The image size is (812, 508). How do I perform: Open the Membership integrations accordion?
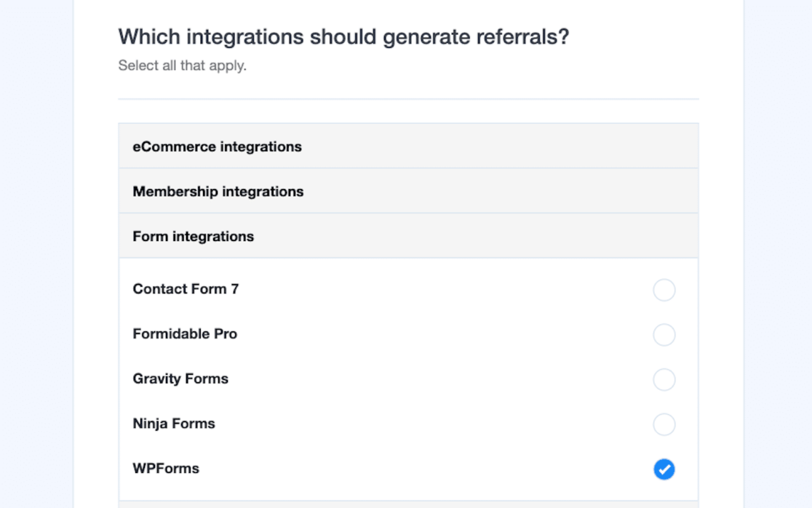pyautogui.click(x=409, y=191)
